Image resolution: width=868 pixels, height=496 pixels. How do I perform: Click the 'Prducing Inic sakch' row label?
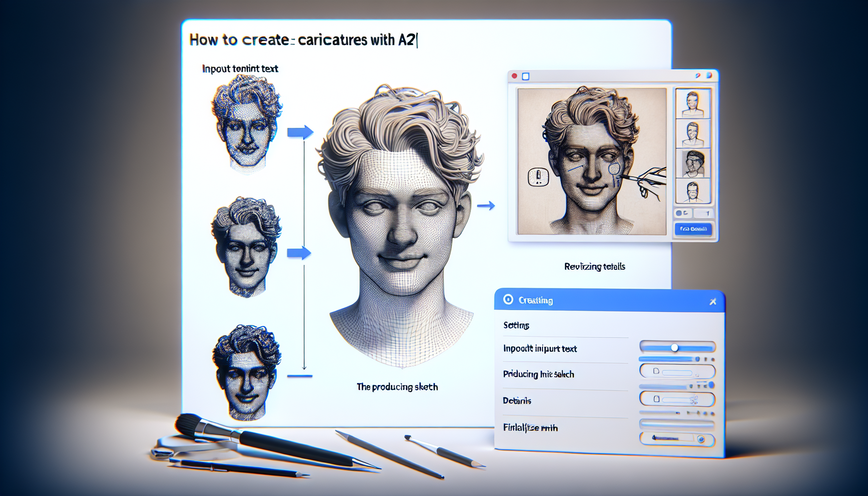pos(539,374)
